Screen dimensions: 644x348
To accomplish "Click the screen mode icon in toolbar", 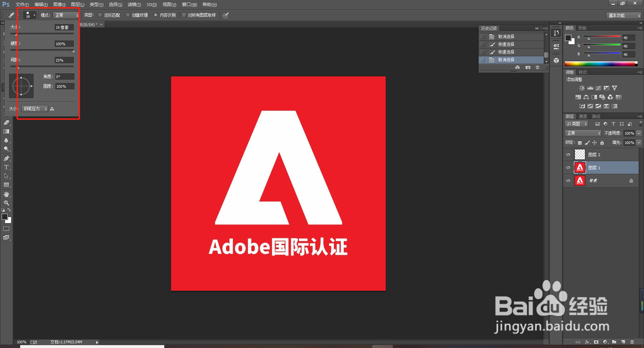I will pyautogui.click(x=6, y=237).
